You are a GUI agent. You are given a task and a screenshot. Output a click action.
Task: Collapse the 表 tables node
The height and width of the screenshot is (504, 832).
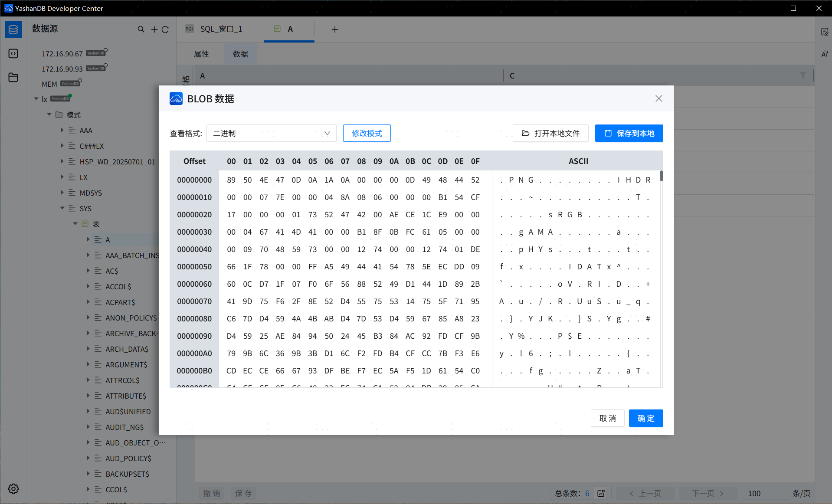coord(75,224)
